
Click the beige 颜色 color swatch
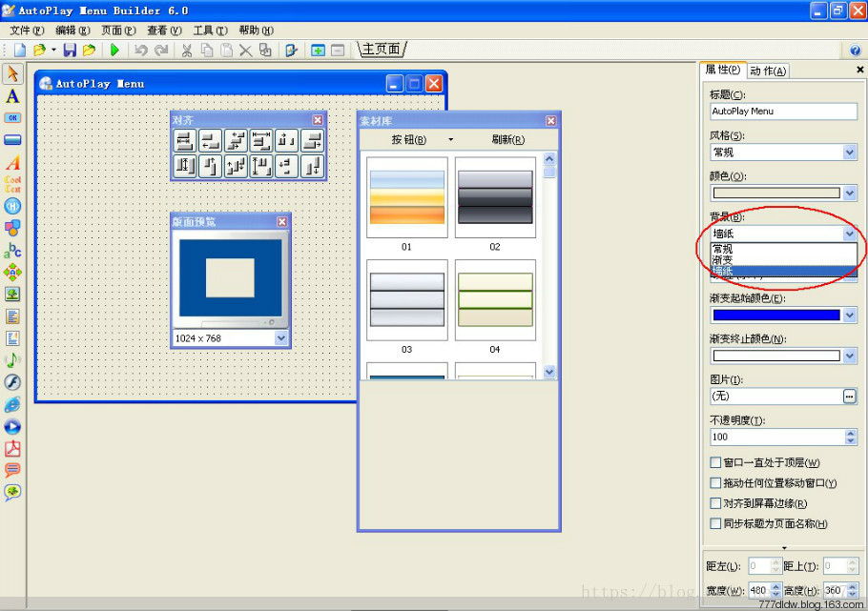tap(776, 193)
